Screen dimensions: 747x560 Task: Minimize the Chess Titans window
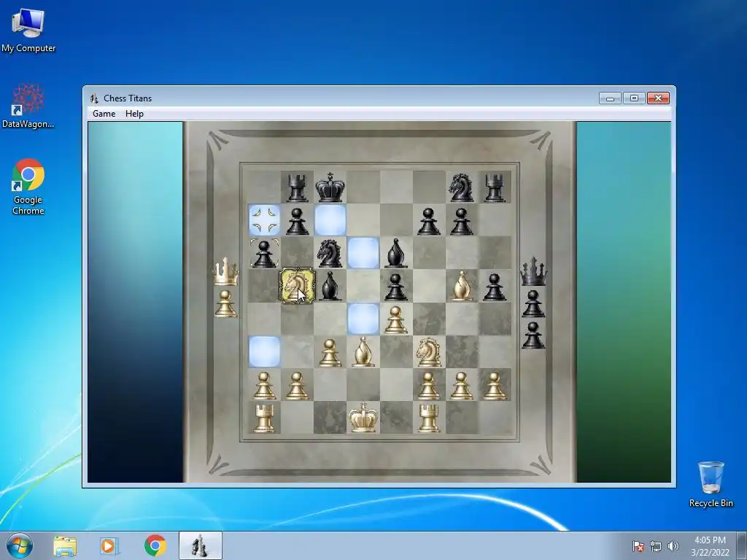pos(610,98)
